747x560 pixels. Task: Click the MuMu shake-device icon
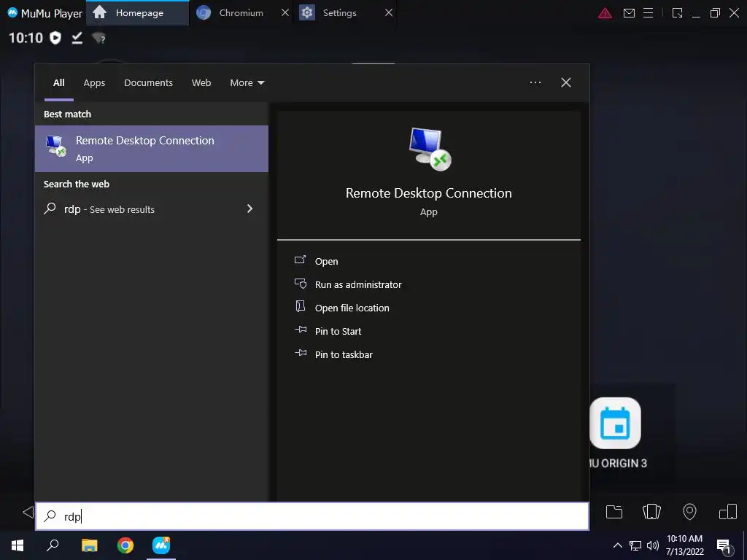coord(651,512)
